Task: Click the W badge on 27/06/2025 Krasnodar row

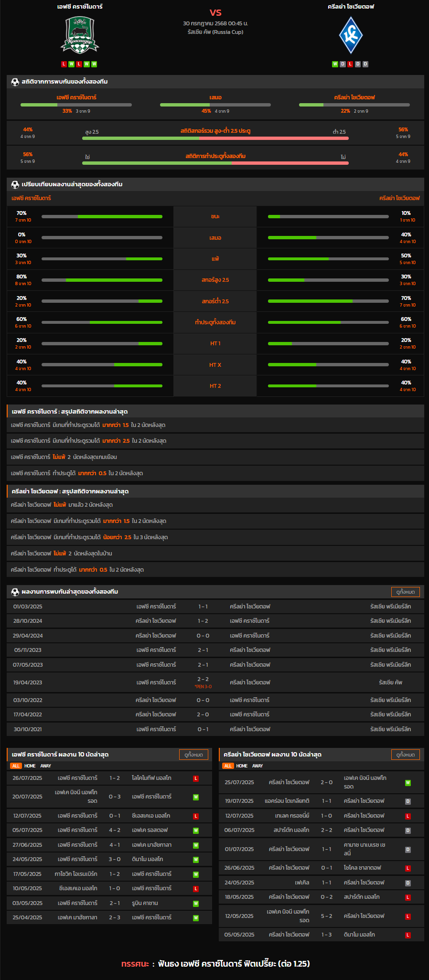Action: click(x=196, y=845)
